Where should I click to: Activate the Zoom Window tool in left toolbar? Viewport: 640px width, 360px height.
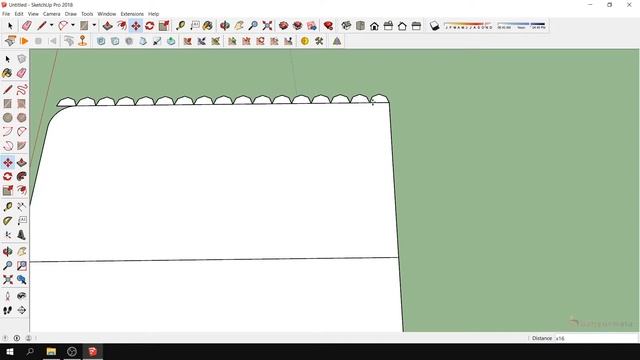(22, 266)
